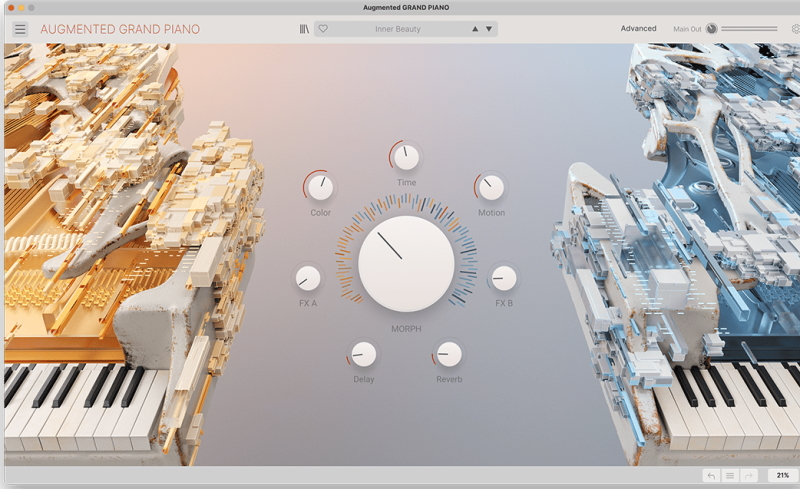This screenshot has height=489, width=800.
Task: Click the FX A knob
Action: point(308,278)
